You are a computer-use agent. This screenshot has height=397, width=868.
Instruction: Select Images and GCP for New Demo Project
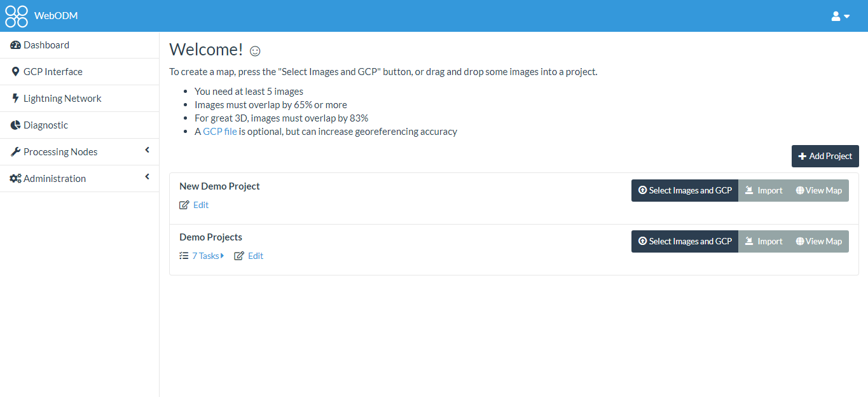pyautogui.click(x=685, y=190)
